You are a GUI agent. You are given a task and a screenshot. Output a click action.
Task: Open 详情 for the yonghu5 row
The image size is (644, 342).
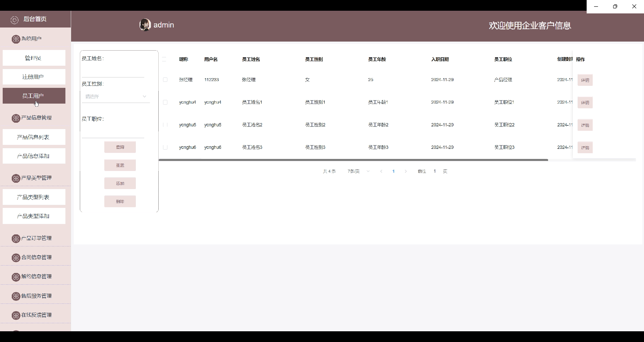pos(585,125)
